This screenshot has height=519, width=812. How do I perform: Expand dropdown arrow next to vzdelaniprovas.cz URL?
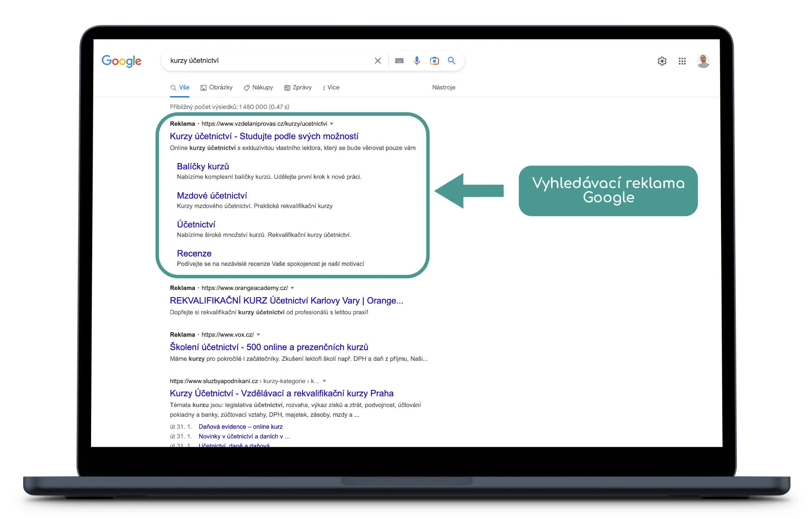coord(332,124)
